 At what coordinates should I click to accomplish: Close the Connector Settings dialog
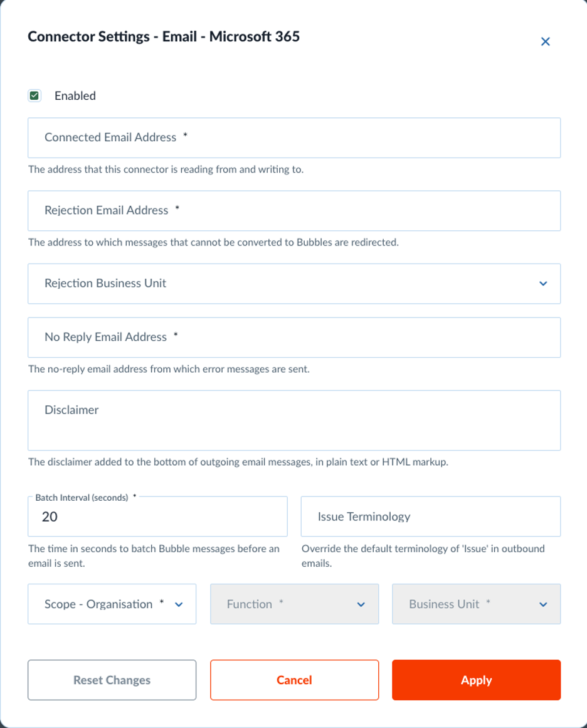click(x=545, y=41)
